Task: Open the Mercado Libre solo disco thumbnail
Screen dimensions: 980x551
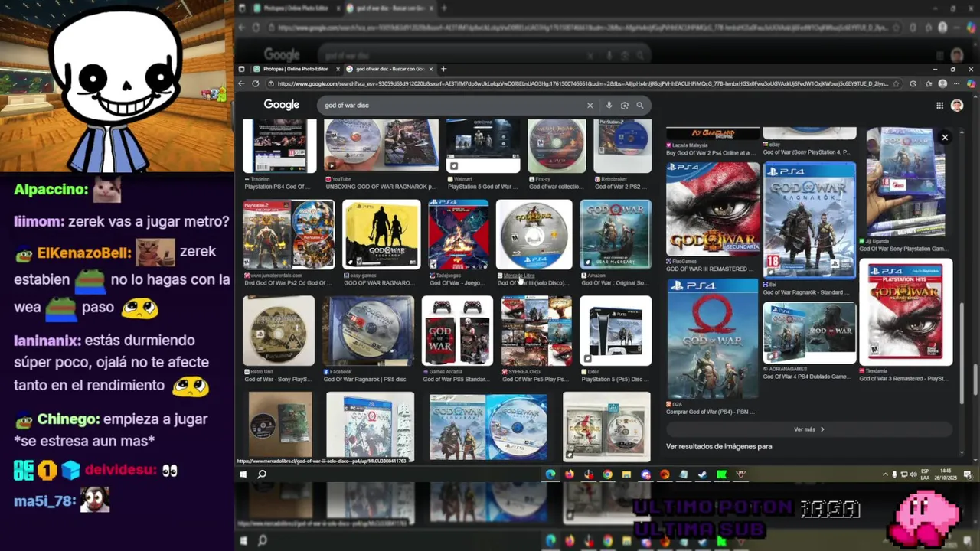Action: click(x=534, y=234)
